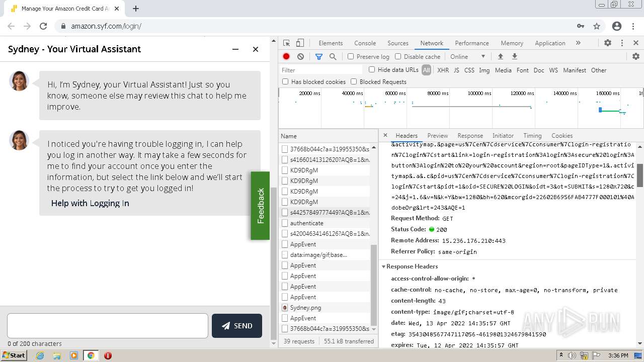Filter requests by Img type

[x=485, y=70]
